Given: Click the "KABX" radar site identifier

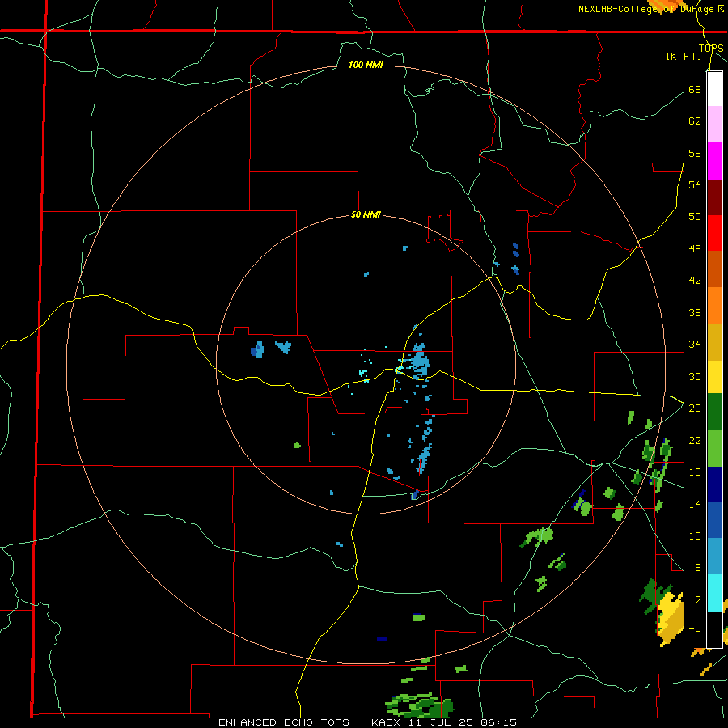Looking at the screenshot, I should 385,722.
